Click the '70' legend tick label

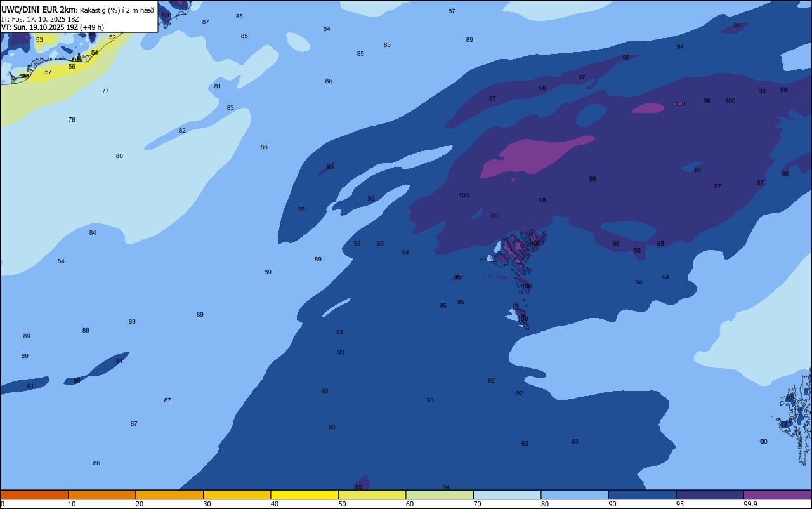[x=477, y=504]
